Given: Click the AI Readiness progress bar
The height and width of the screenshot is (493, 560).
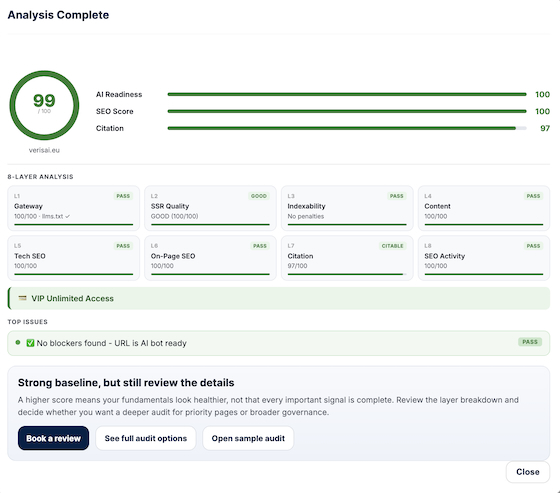Looking at the screenshot, I should click(x=347, y=94).
